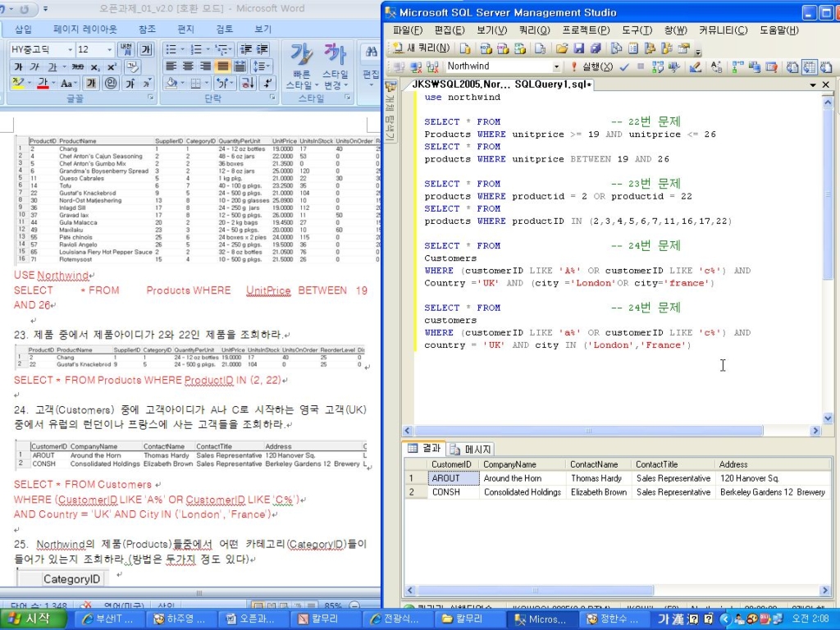Screen dimensions: 840x630
Task: Click the Start (시작) button on taskbar
Action: pos(32,619)
